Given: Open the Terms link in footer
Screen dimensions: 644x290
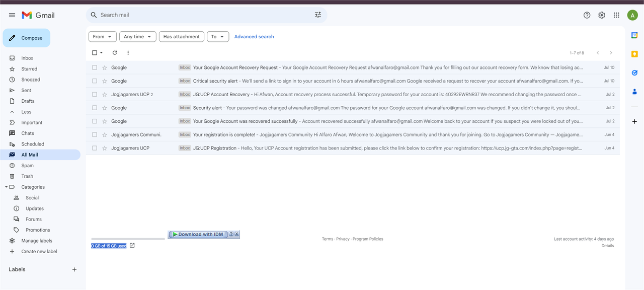Looking at the screenshot, I should pos(327,239).
